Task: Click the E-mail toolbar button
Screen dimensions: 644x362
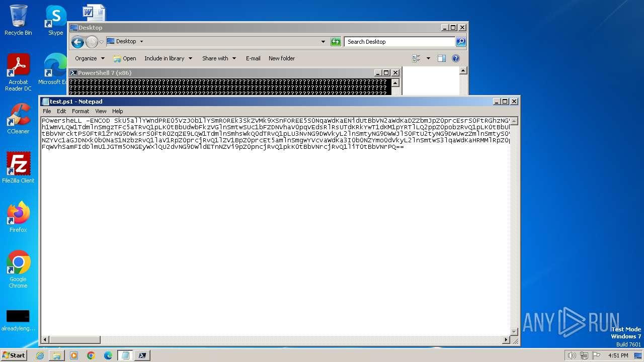Action: [x=253, y=58]
